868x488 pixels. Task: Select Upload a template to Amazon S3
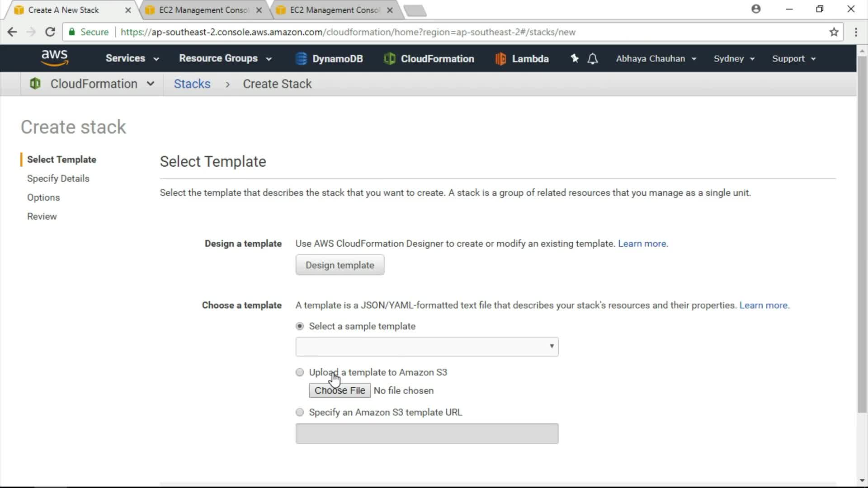[x=300, y=372]
